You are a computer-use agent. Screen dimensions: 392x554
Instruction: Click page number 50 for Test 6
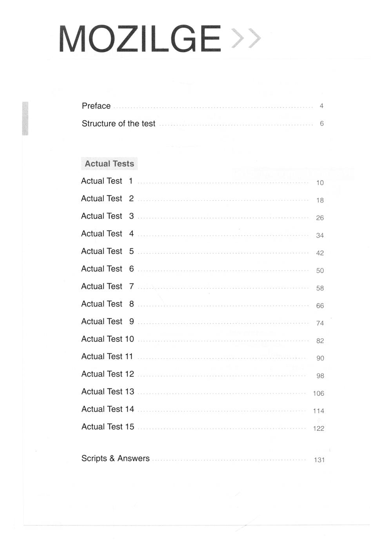pyautogui.click(x=320, y=270)
